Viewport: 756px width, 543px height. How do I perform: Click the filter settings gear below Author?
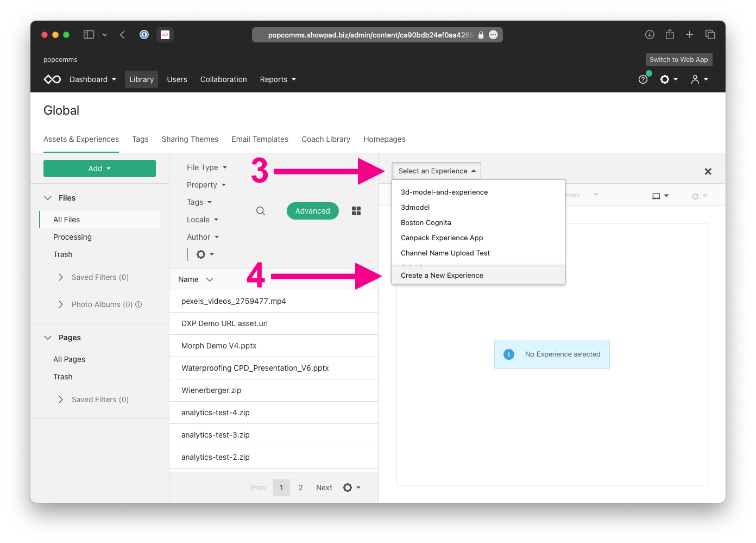pyautogui.click(x=200, y=254)
